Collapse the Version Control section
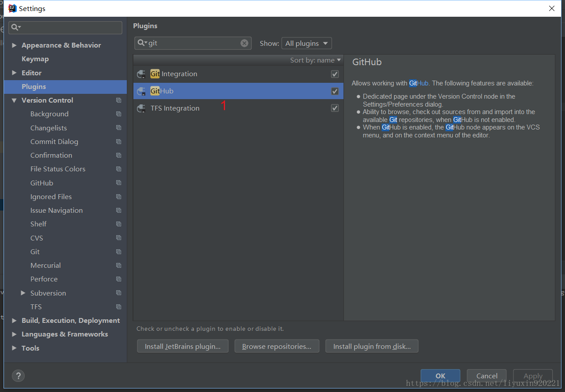 pyautogui.click(x=15, y=100)
